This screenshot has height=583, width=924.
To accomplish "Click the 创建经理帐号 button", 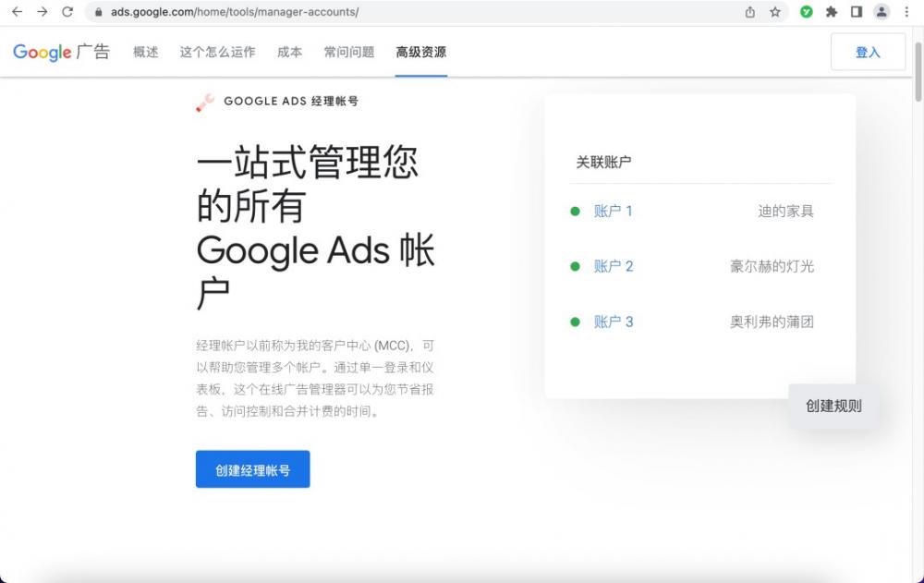I will pyautogui.click(x=253, y=469).
